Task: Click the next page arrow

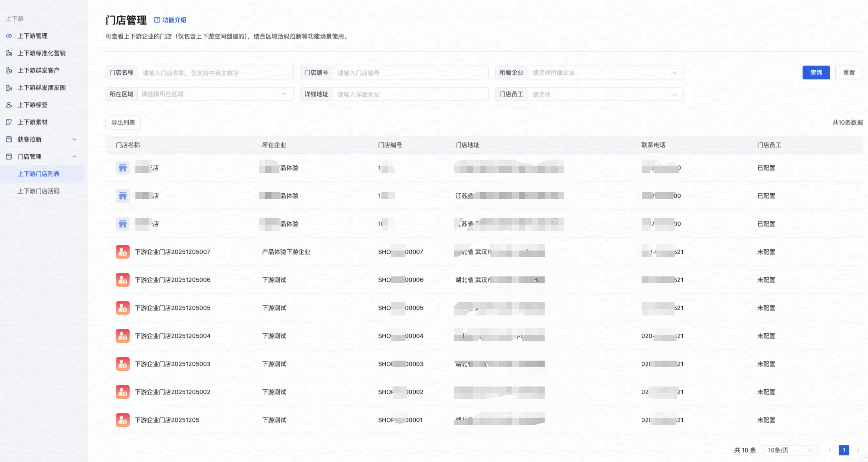Action: pos(858,450)
